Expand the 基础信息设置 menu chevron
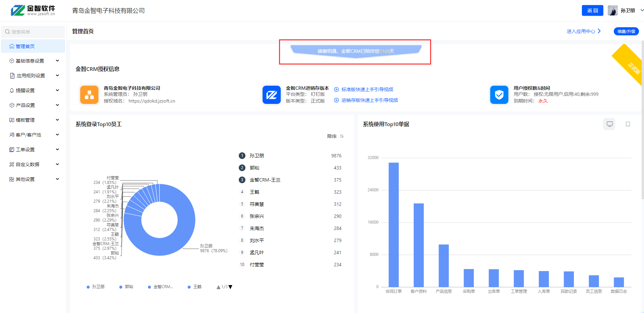This screenshot has height=313, width=644. (x=57, y=61)
